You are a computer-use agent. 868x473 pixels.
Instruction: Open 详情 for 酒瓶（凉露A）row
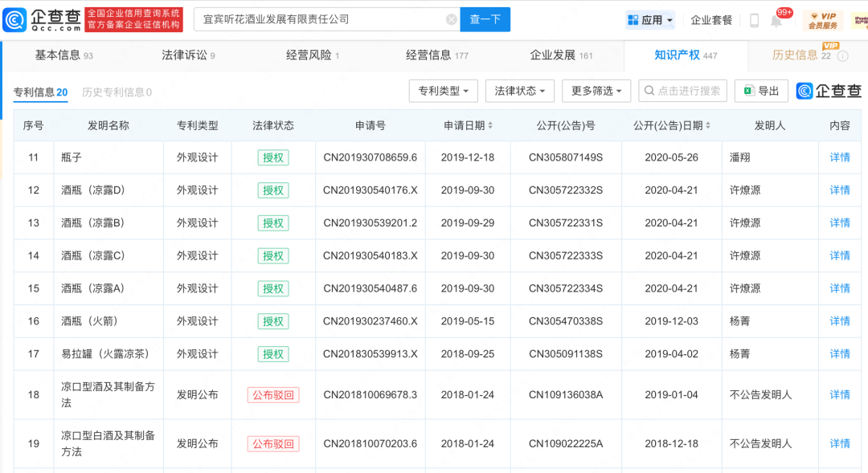pos(839,288)
